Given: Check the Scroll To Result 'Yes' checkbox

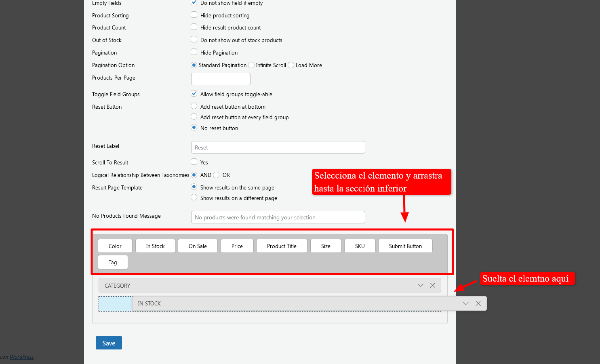Looking at the screenshot, I should point(194,162).
